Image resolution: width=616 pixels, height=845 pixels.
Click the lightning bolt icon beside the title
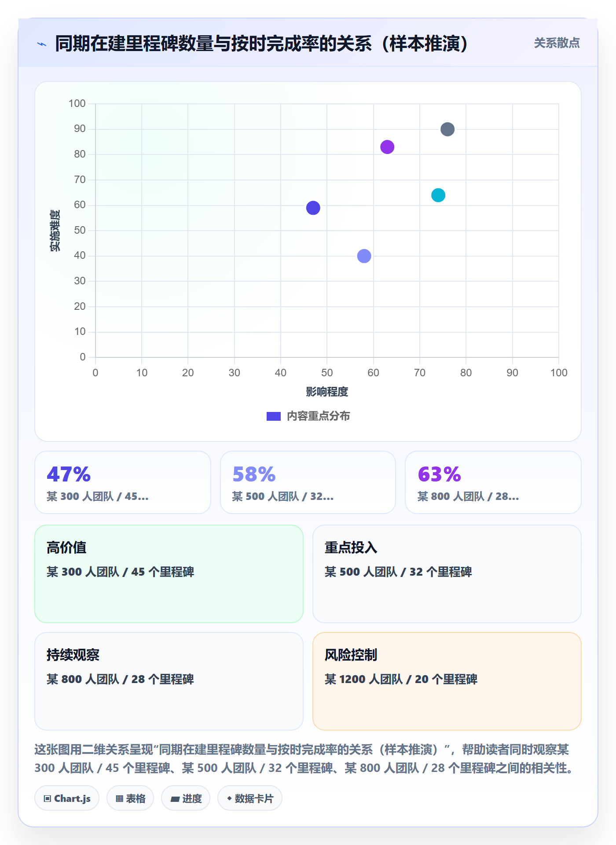click(42, 44)
